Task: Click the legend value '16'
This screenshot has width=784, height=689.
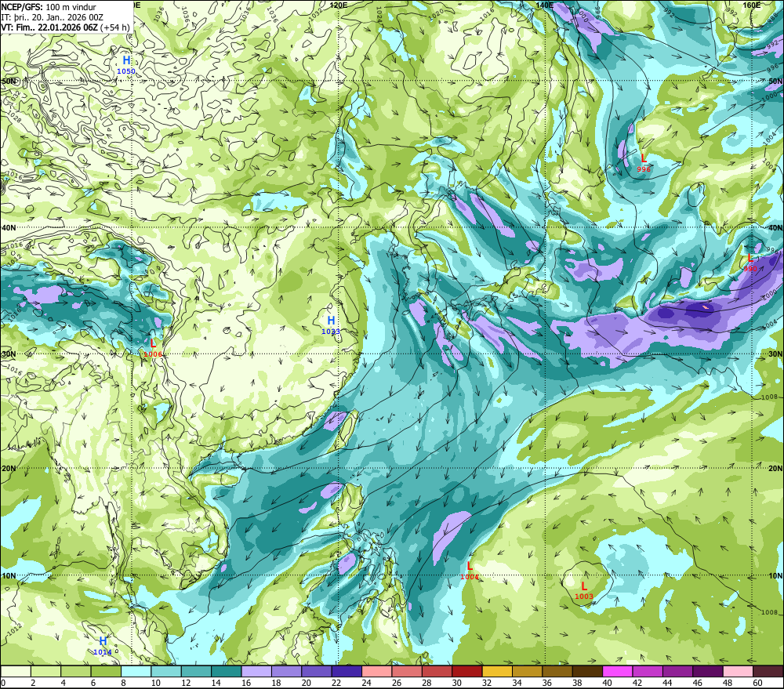Action: (x=246, y=683)
